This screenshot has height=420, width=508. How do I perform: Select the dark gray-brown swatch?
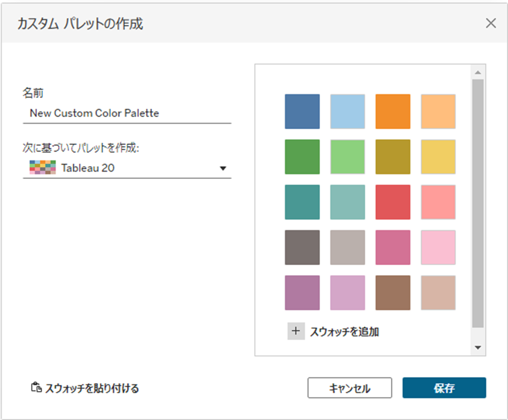point(302,247)
